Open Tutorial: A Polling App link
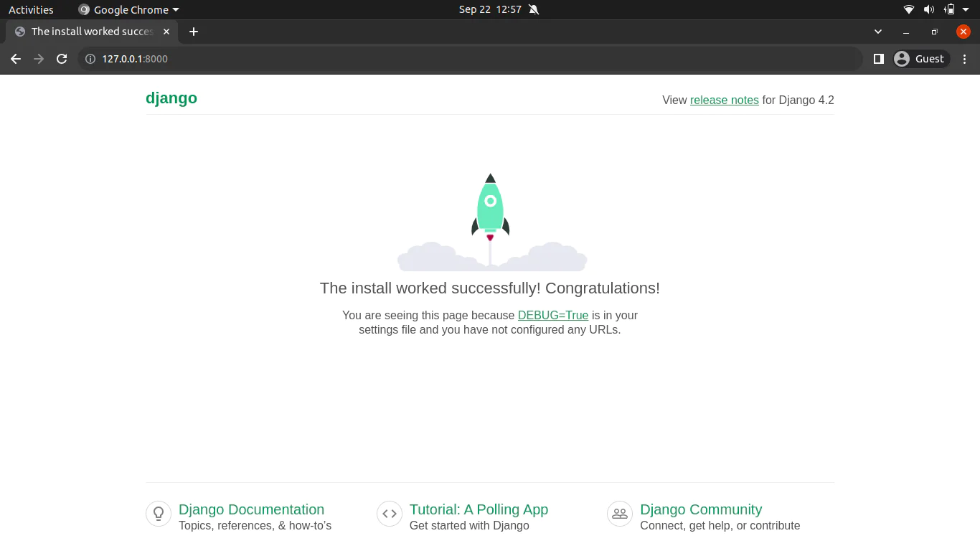This screenshot has height=551, width=980. click(x=479, y=509)
